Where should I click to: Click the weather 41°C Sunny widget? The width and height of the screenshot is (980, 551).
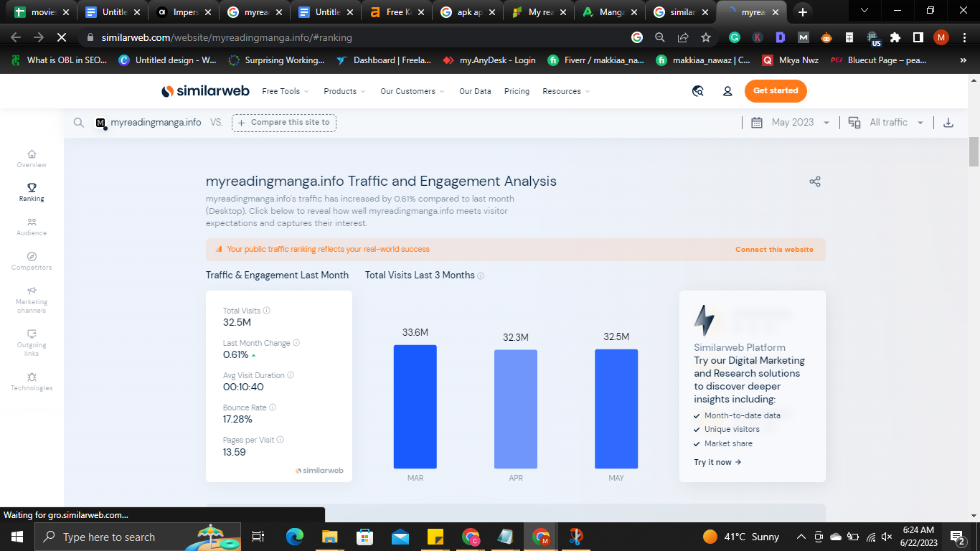point(741,537)
